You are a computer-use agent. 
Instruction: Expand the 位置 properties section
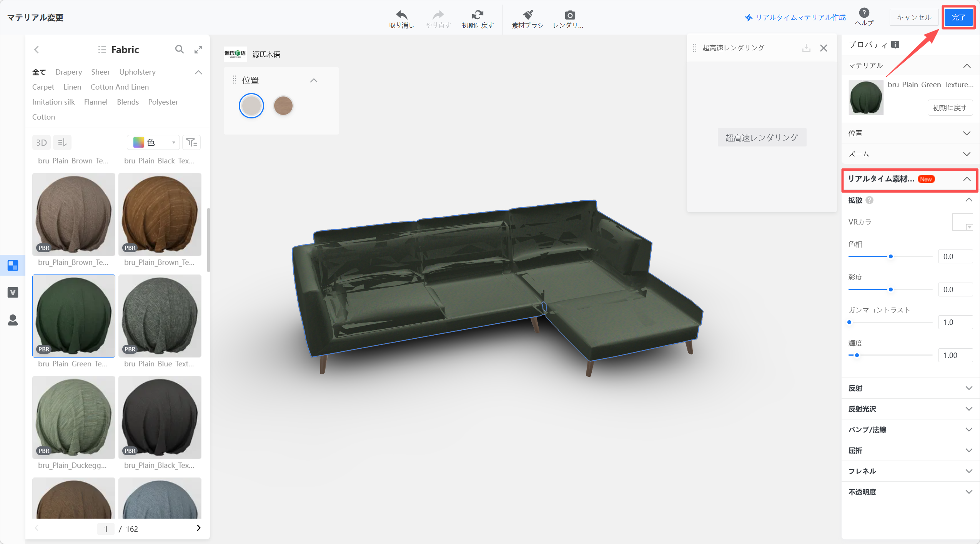pyautogui.click(x=967, y=133)
